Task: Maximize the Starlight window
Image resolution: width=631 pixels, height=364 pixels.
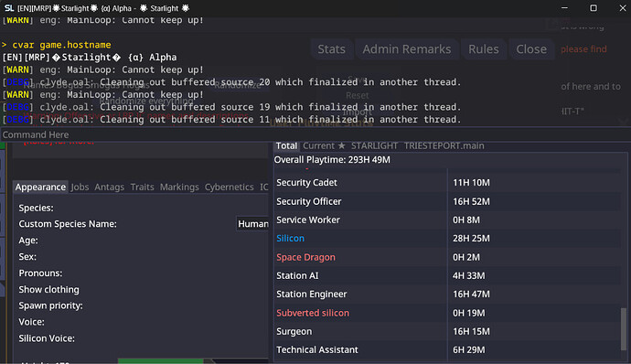Action: [x=594, y=8]
